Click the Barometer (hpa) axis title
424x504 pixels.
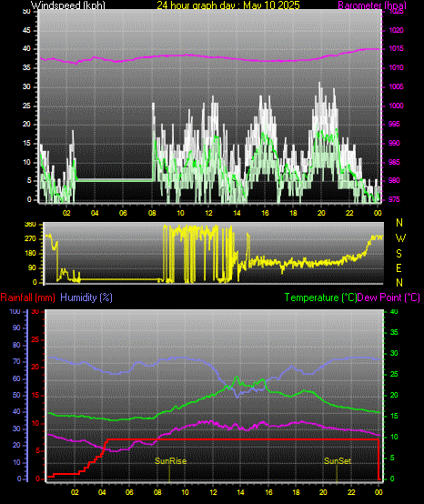(x=372, y=5)
